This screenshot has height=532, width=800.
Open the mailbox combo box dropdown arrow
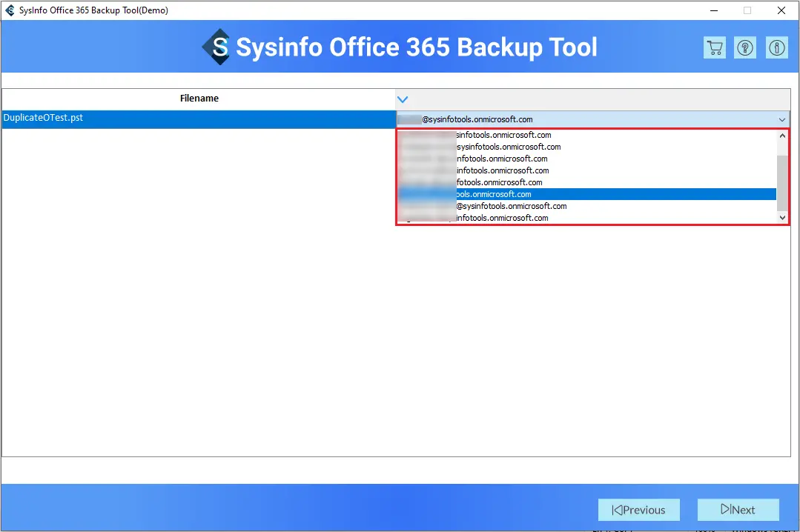[781, 119]
